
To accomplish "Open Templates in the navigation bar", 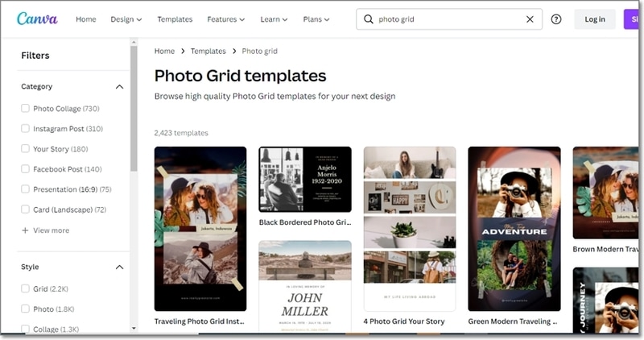I will [175, 19].
